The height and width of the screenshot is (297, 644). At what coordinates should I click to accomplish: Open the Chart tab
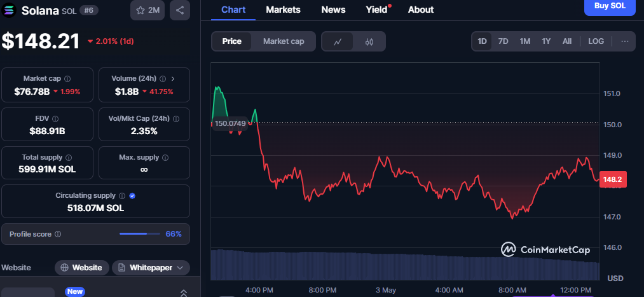(233, 10)
